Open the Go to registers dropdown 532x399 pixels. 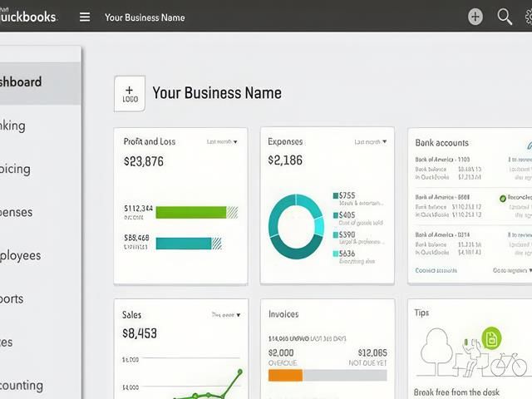pos(512,270)
